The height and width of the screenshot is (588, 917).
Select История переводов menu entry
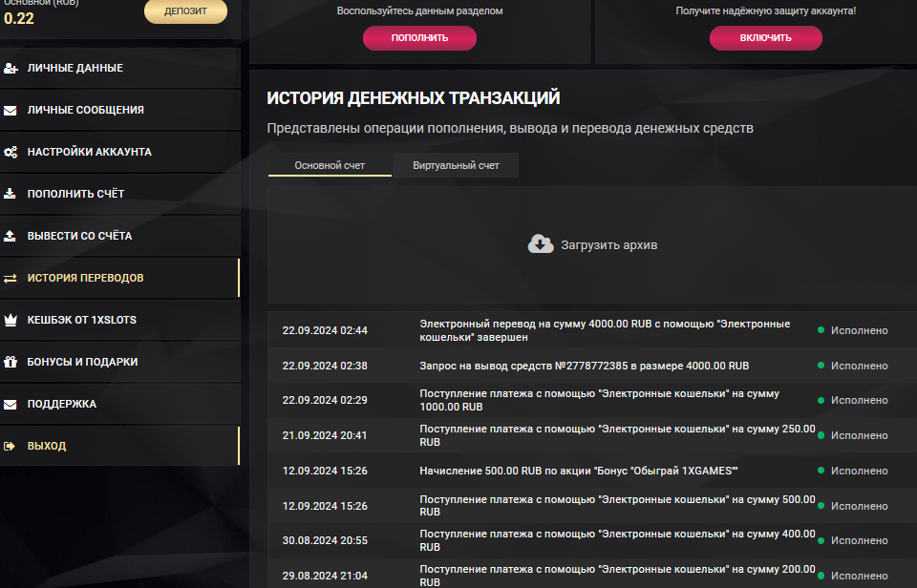point(120,278)
